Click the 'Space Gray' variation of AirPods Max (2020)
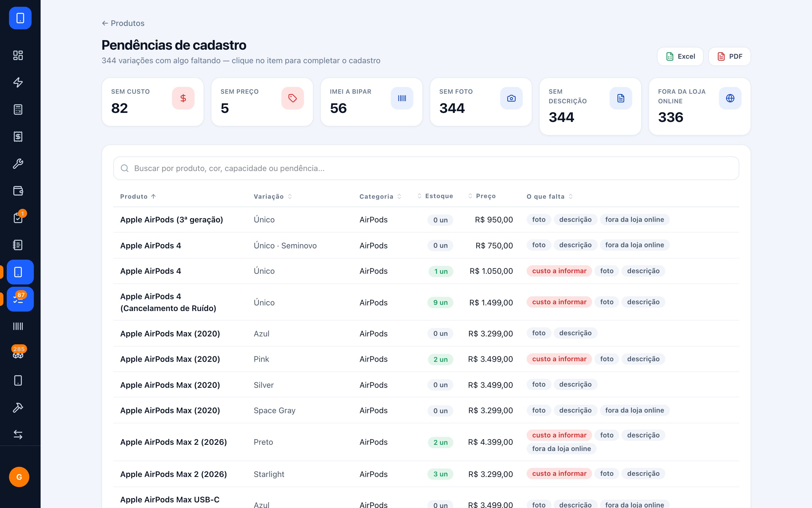Screen dimensions: 812x508 [274, 411]
